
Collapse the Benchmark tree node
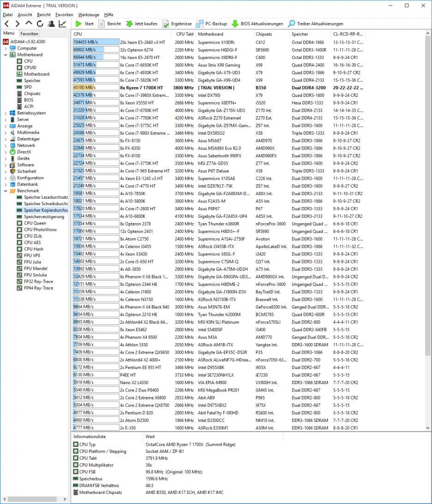(x=6, y=190)
